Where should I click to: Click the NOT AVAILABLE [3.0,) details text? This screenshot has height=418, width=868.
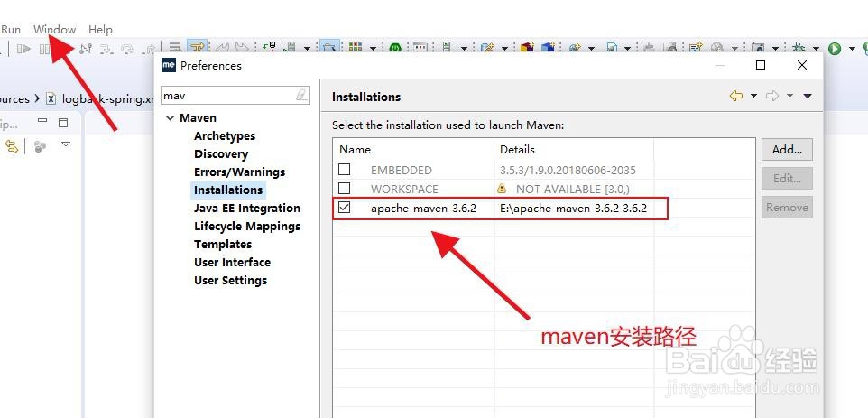(x=572, y=189)
